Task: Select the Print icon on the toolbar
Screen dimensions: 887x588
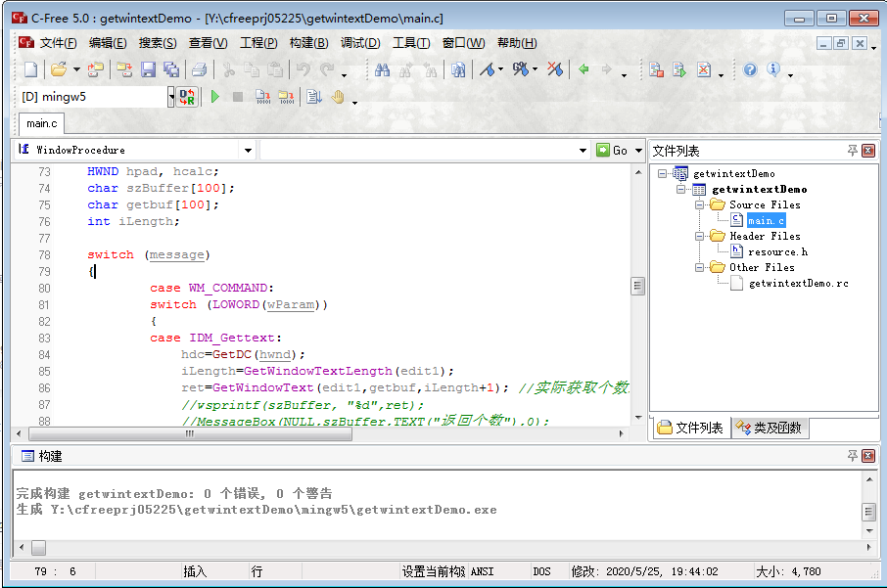Action: click(199, 70)
